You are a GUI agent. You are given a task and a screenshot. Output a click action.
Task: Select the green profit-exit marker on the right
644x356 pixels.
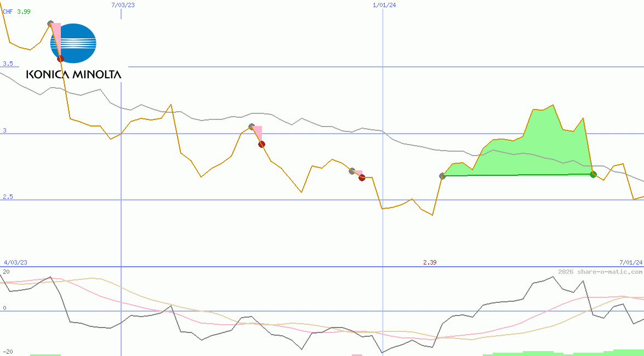pyautogui.click(x=593, y=174)
